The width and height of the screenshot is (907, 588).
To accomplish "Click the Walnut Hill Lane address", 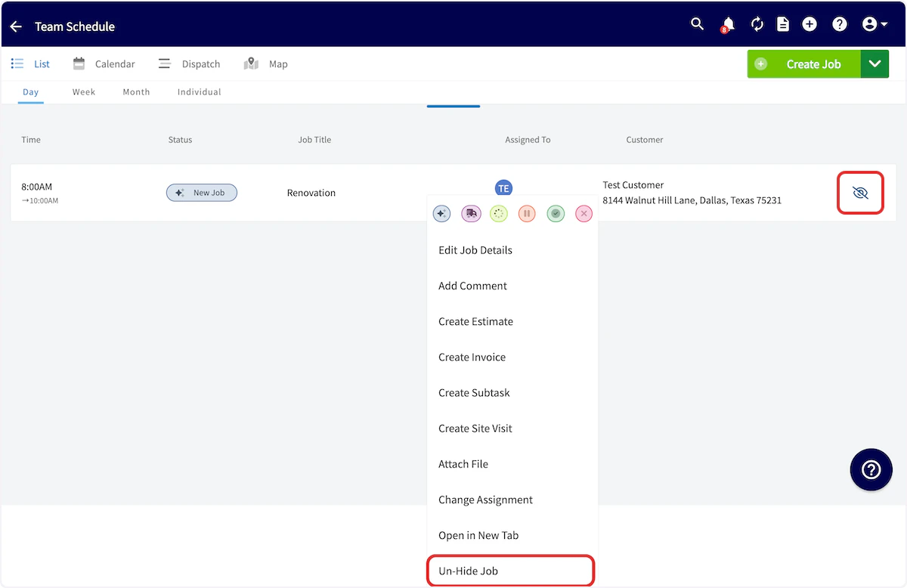I will 692,200.
